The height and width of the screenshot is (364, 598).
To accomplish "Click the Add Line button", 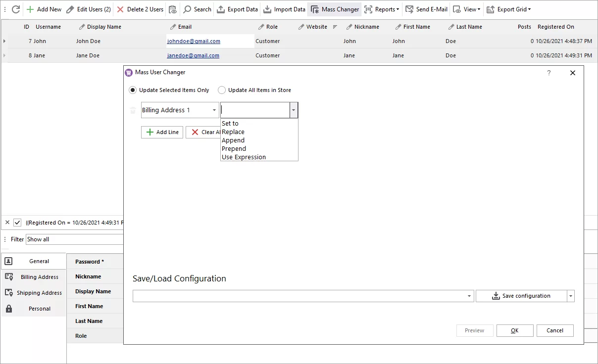I will (161, 132).
